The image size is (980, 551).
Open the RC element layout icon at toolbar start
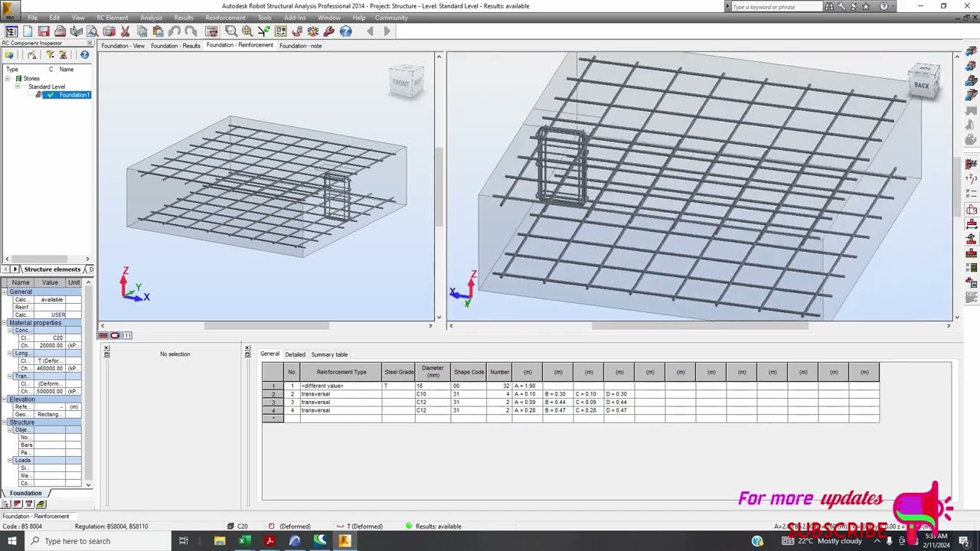click(x=11, y=31)
